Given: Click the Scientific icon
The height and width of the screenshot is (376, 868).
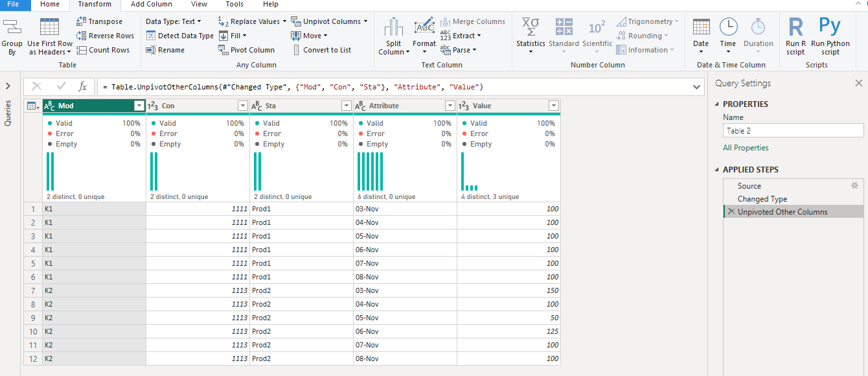Looking at the screenshot, I should pos(597,27).
